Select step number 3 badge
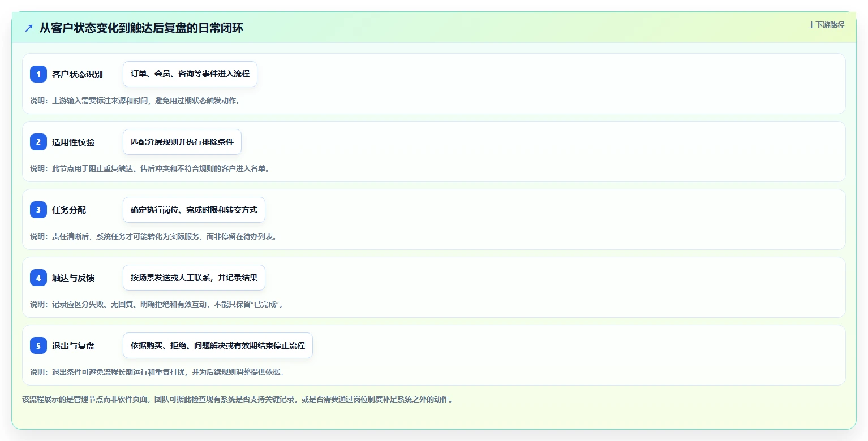The height and width of the screenshot is (441, 868). (38, 210)
